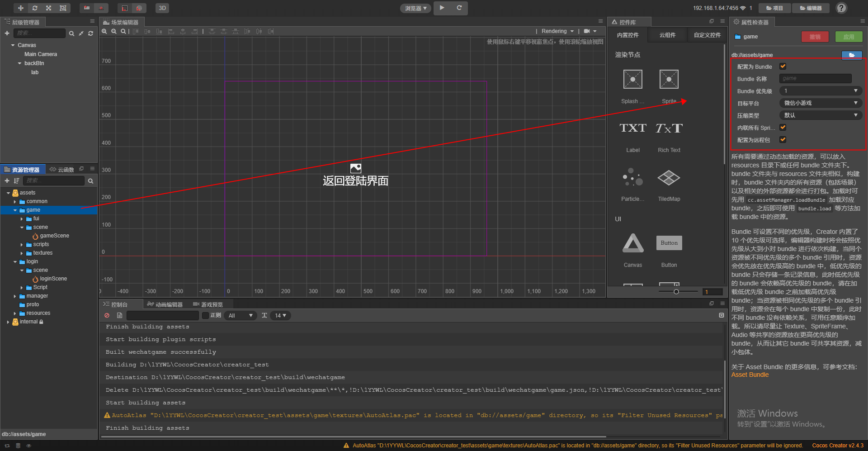The image size is (868, 451).
Task: Open the Bundle 优先级 dropdown
Action: click(820, 91)
